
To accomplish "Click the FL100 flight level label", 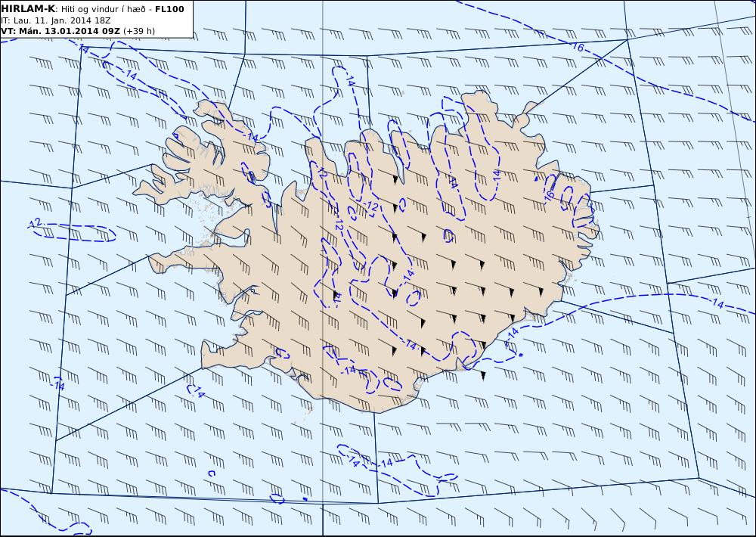I will (169, 9).
